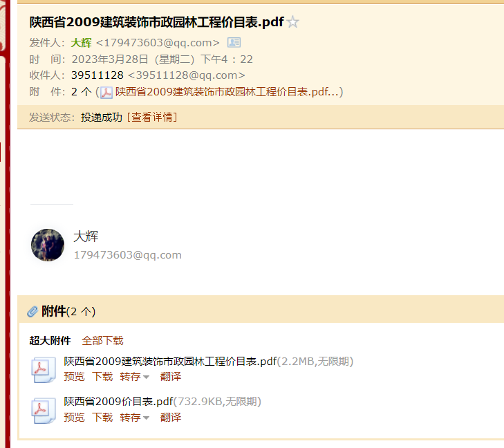Open 查看详情 delivery status details
504x448 pixels.
[152, 117]
